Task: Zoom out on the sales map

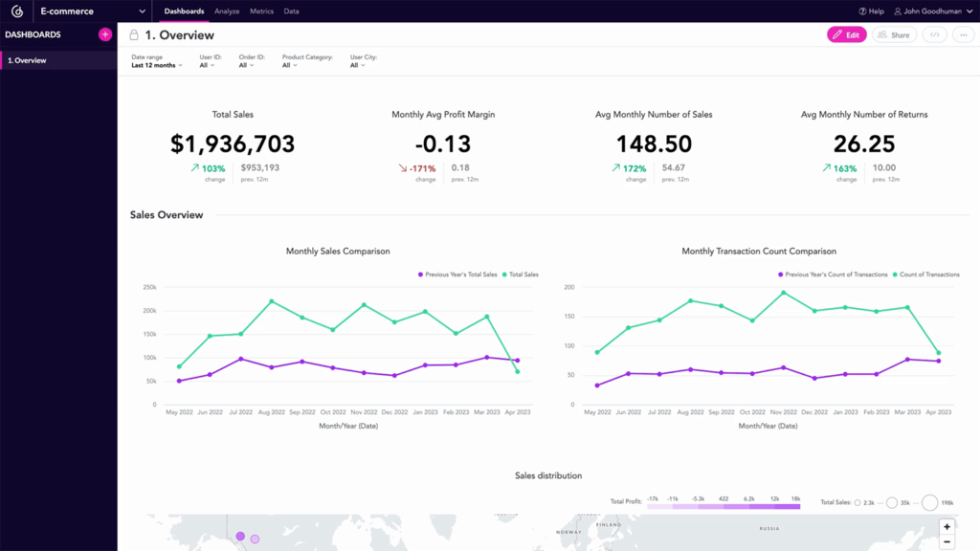Action: point(947,541)
